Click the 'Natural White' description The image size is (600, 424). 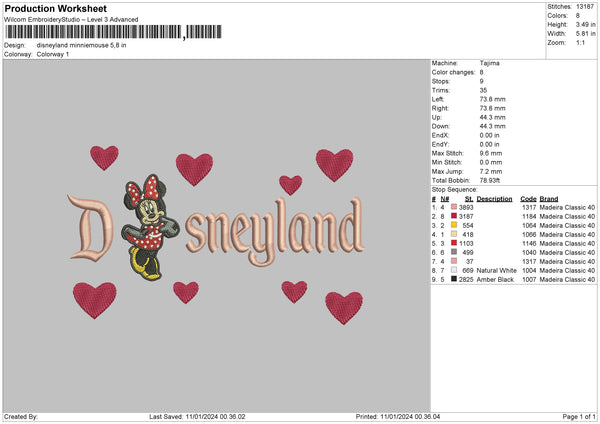click(x=497, y=271)
